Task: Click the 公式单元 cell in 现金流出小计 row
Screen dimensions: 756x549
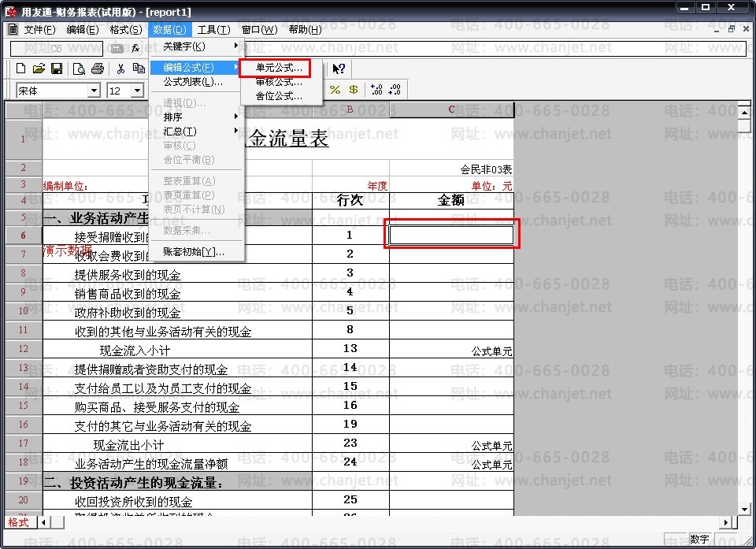Action: pos(451,443)
